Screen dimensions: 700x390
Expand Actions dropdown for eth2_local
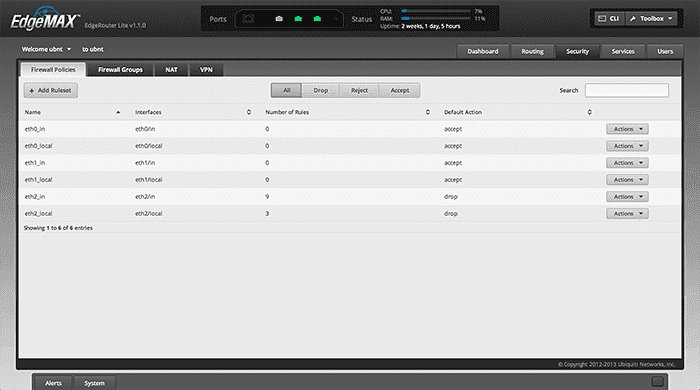point(627,214)
